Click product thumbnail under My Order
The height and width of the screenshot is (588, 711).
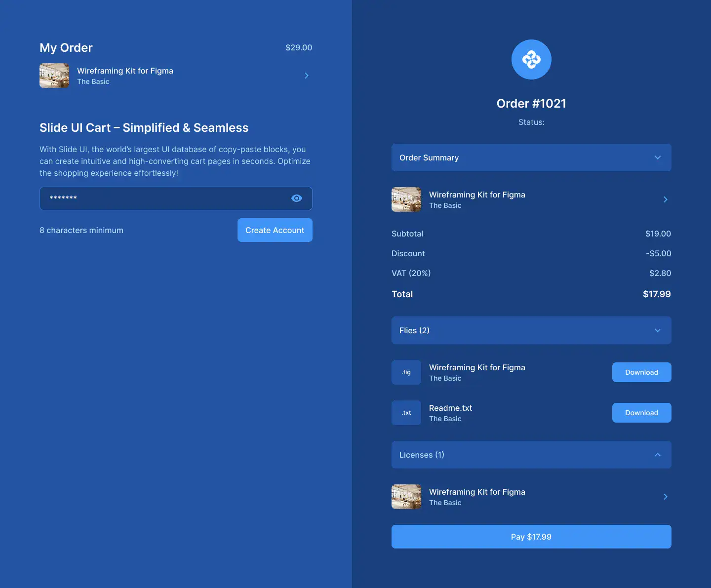(x=54, y=76)
